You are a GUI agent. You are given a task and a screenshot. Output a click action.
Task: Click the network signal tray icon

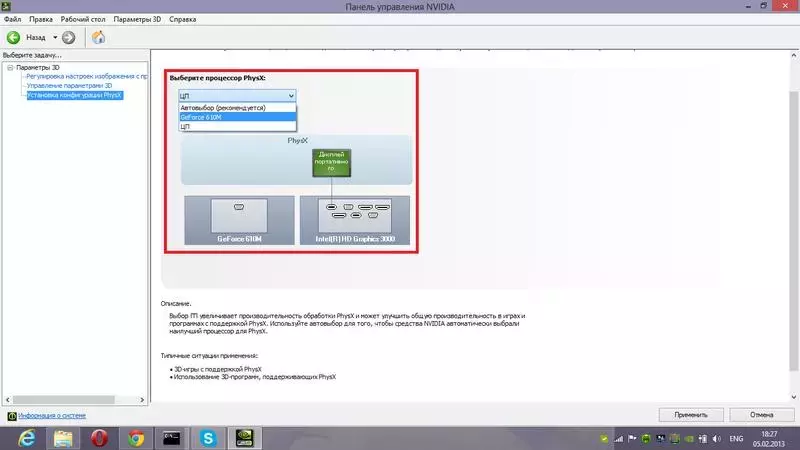[x=618, y=439]
